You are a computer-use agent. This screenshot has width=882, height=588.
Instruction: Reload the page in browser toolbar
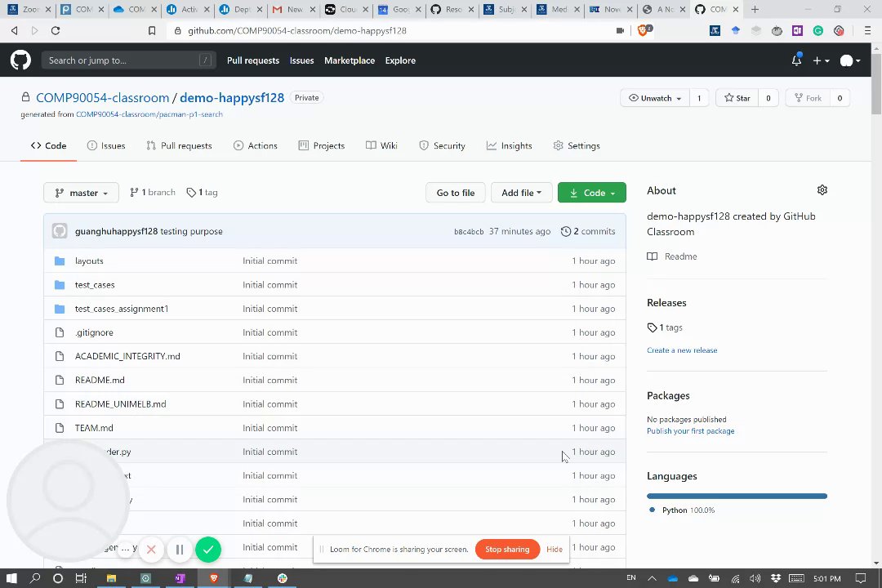56,30
